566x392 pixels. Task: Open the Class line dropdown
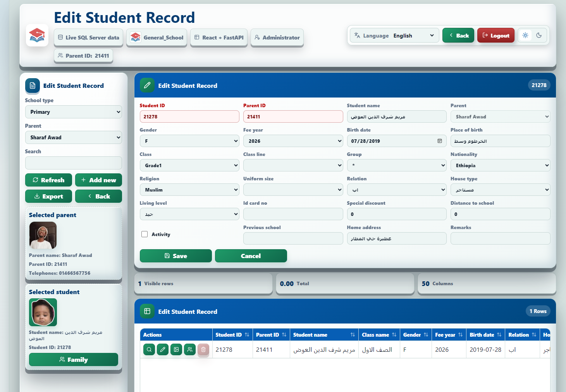[293, 165]
